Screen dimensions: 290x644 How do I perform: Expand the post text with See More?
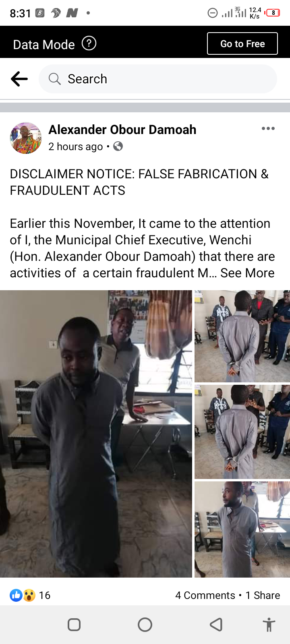247,273
